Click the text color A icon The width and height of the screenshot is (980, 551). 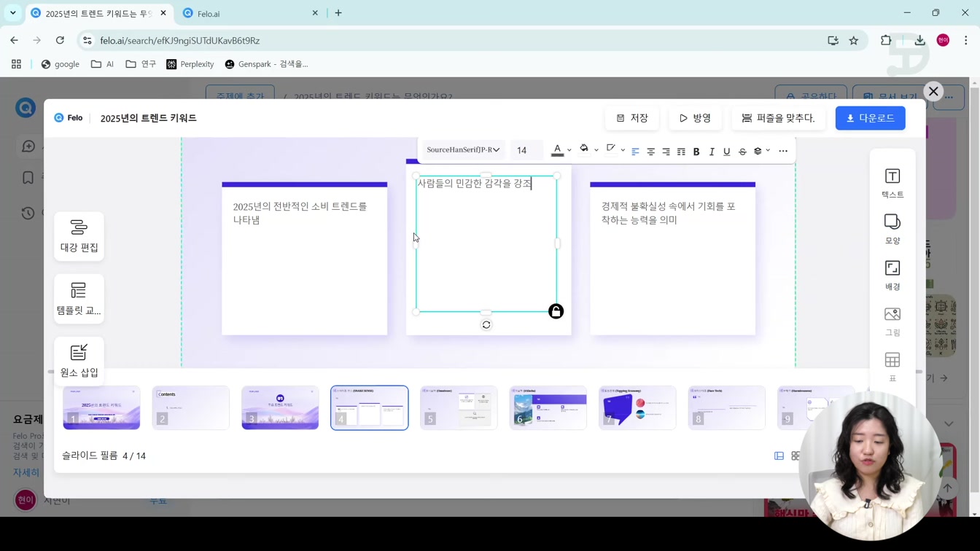[x=557, y=150]
